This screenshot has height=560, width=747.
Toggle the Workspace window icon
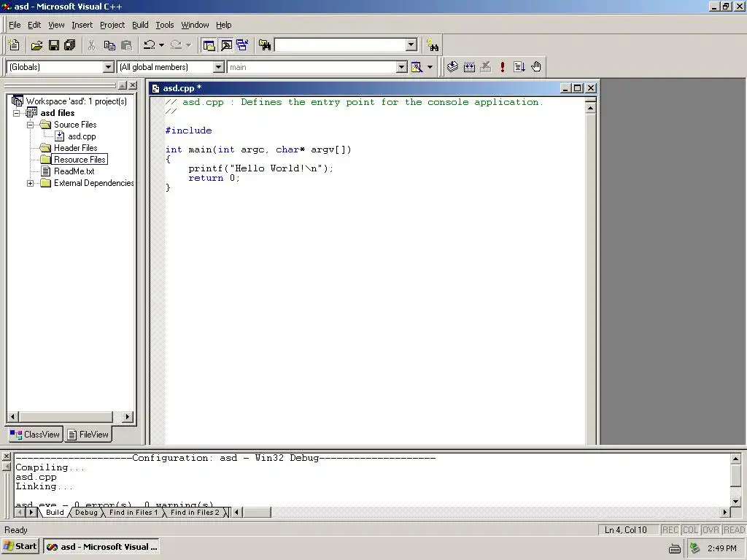pyautogui.click(x=209, y=45)
